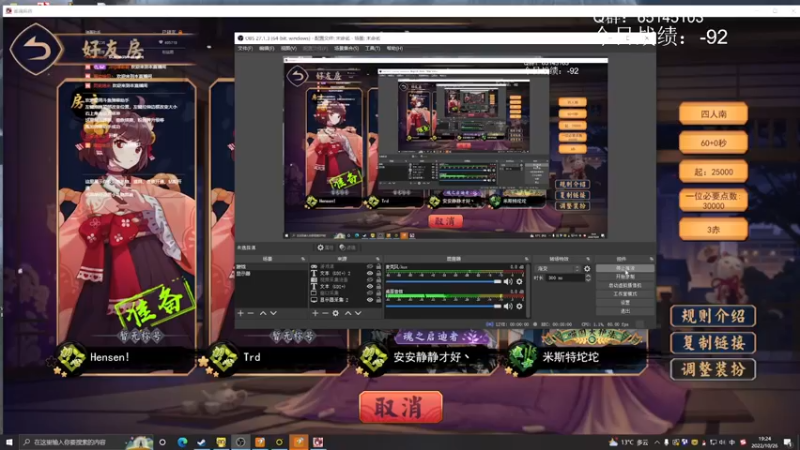Adjust desktop audio volume slider

[x=443, y=306]
